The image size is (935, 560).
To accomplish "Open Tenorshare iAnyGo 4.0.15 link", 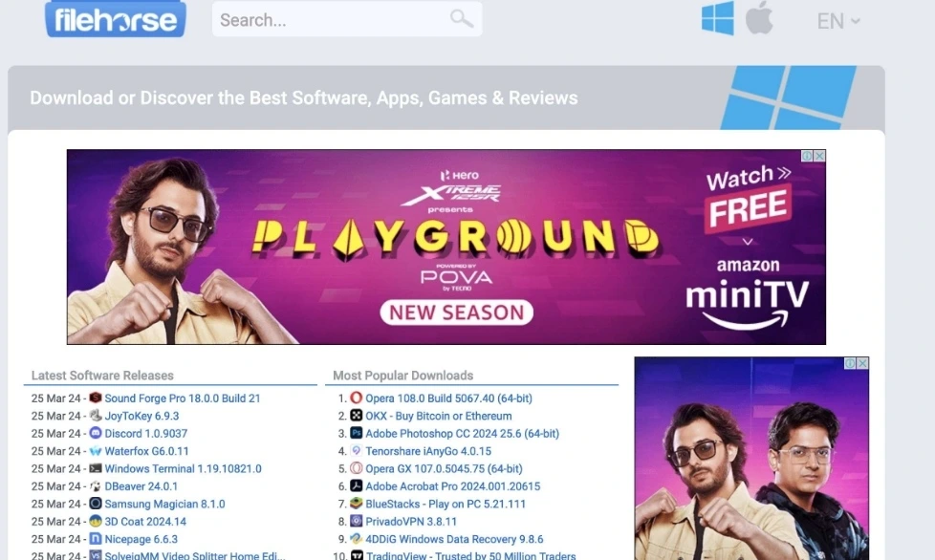I will point(428,451).
